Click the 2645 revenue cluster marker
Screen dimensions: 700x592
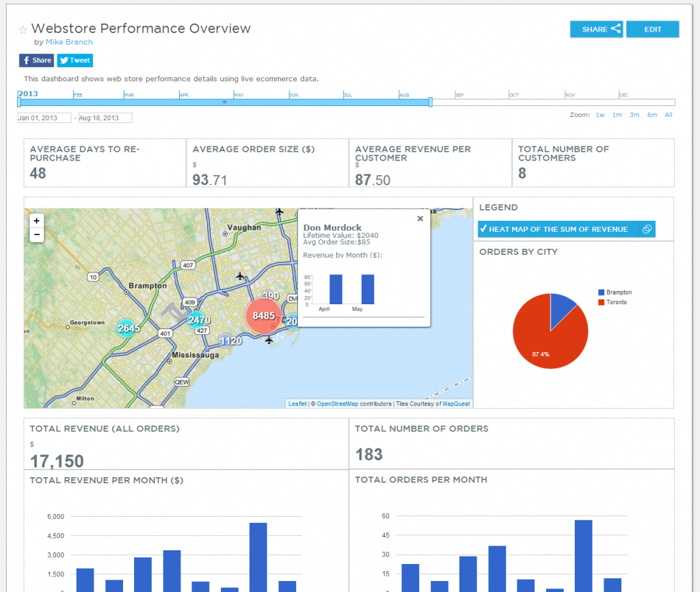coord(129,328)
